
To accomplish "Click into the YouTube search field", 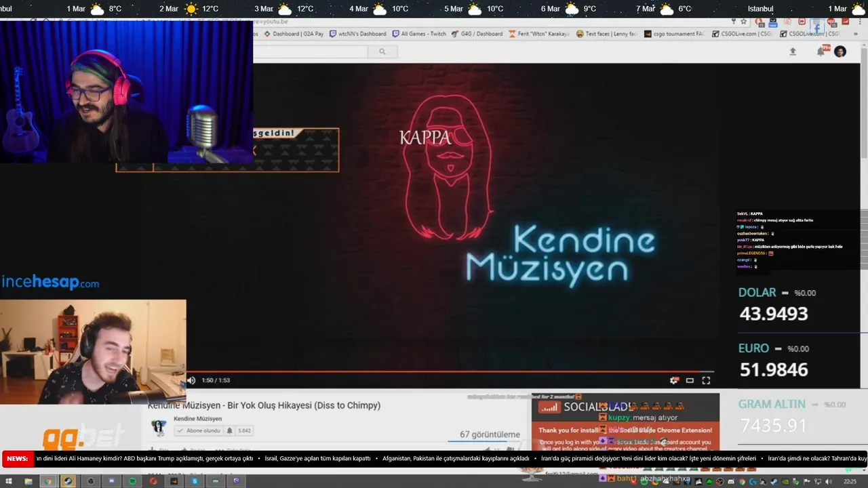I will pyautogui.click(x=312, y=52).
